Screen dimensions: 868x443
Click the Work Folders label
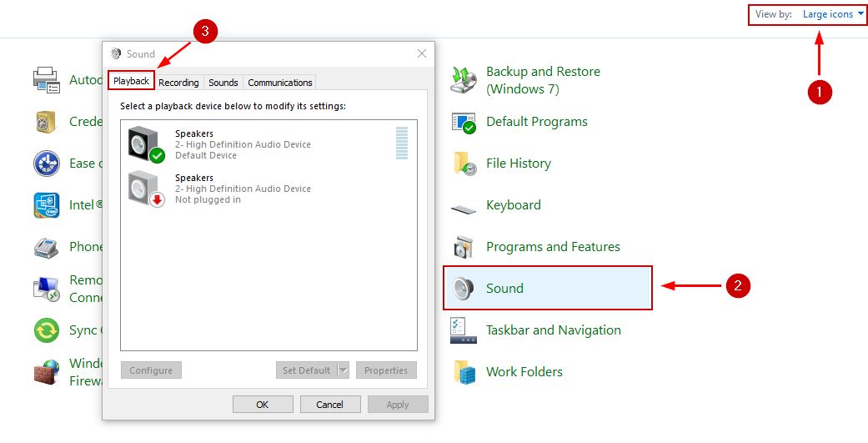tap(524, 371)
